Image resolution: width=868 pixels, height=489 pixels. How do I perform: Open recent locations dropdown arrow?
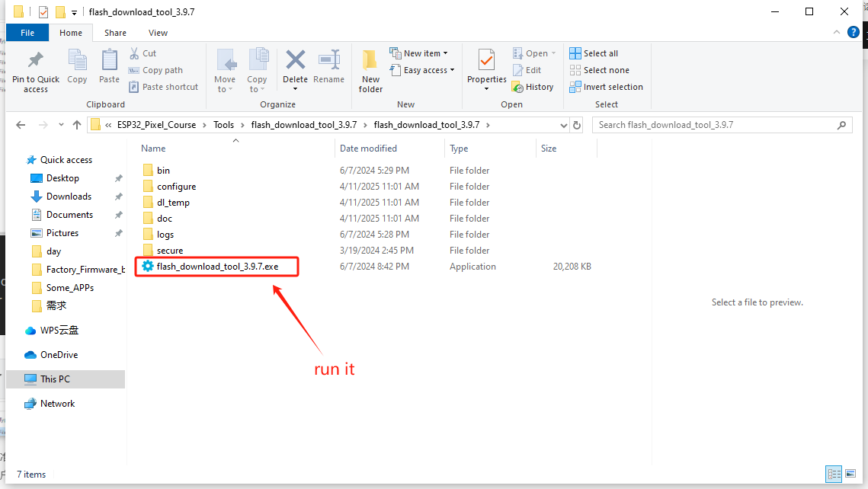click(x=61, y=125)
